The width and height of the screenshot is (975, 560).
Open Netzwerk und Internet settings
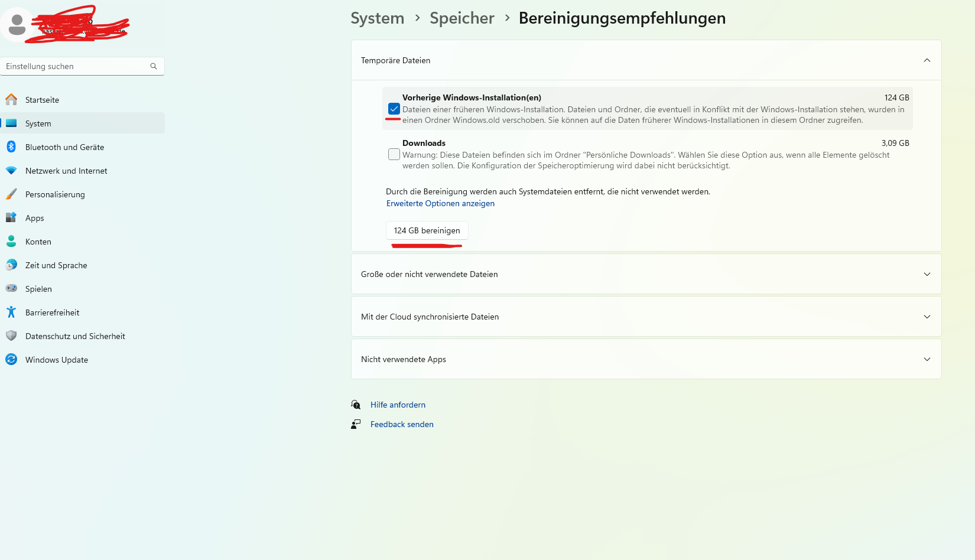click(x=82, y=171)
